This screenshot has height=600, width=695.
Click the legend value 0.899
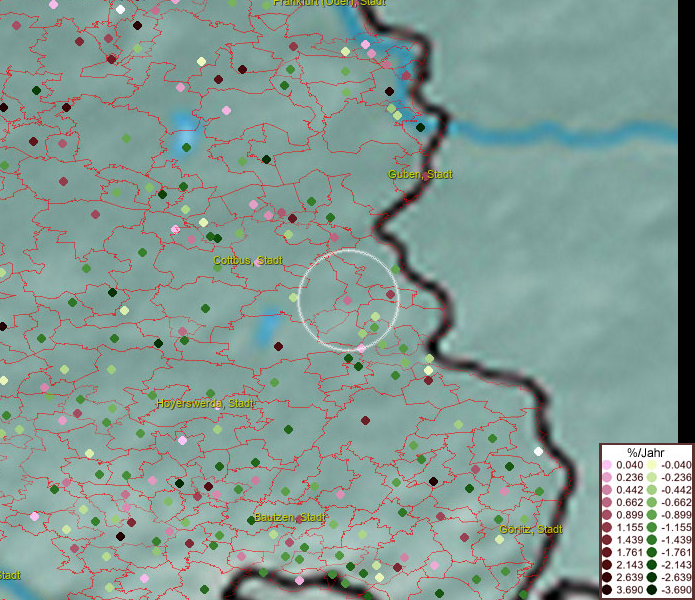(629, 515)
